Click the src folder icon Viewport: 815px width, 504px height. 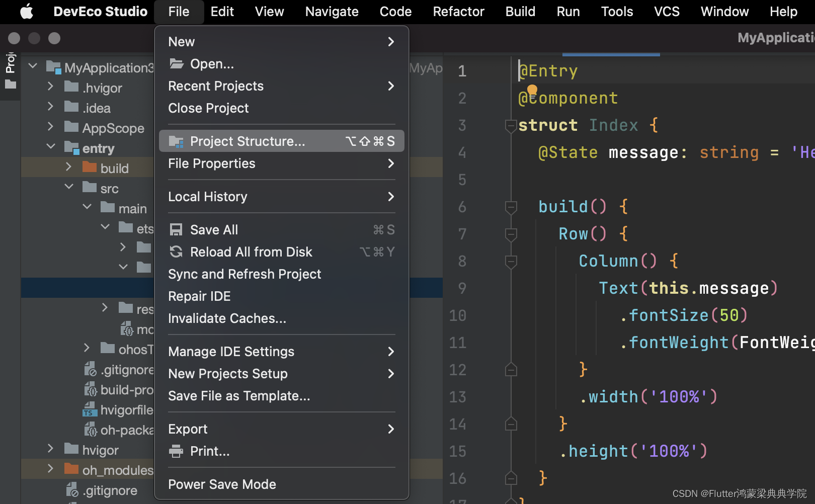(x=90, y=187)
